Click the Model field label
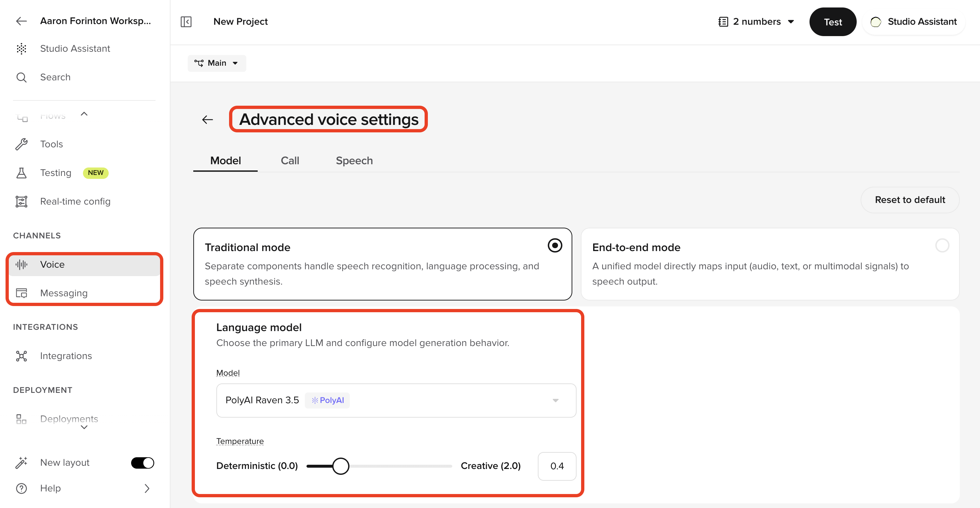The height and width of the screenshot is (508, 980). pyautogui.click(x=228, y=373)
